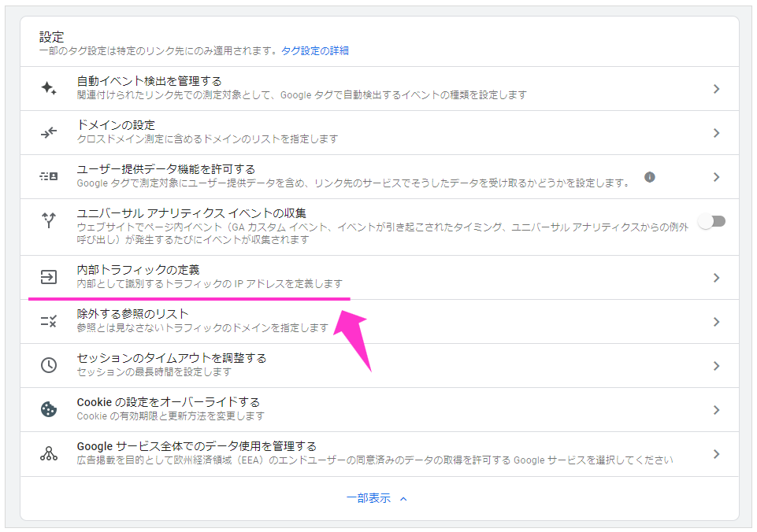This screenshot has width=757, height=532.
Task: Click description Cookie の有効期限と更新方法を変更します
Action: coord(171,416)
